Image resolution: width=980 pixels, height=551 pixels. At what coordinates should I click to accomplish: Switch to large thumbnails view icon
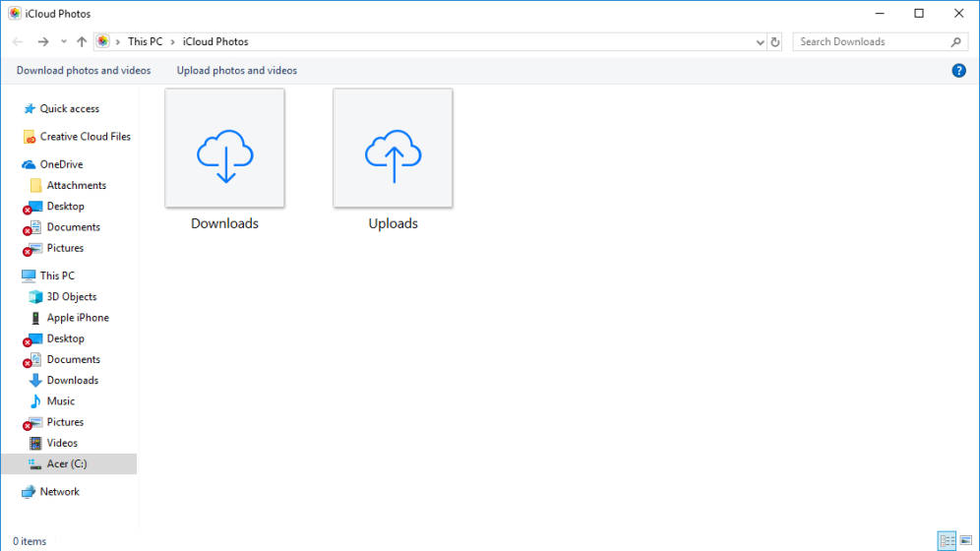965,540
